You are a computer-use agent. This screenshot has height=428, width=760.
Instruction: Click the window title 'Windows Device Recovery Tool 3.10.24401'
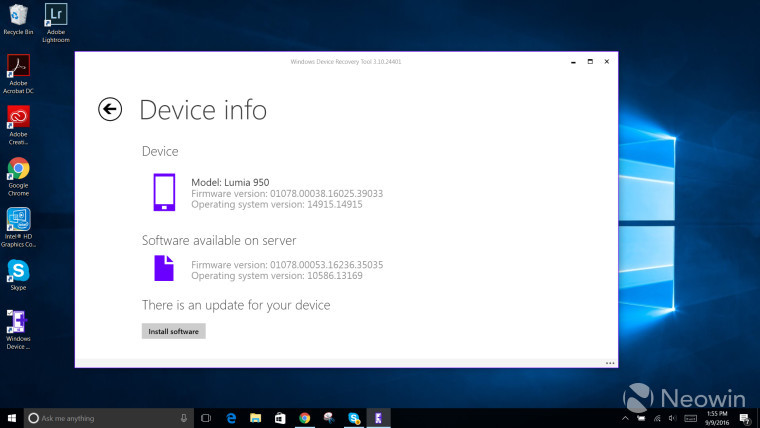pos(346,62)
